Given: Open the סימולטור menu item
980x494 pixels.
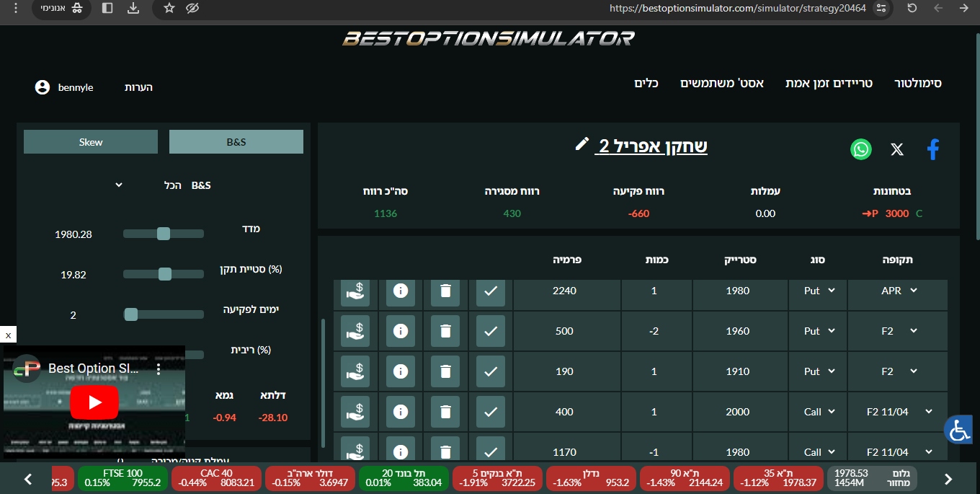Looking at the screenshot, I should pos(917,84).
